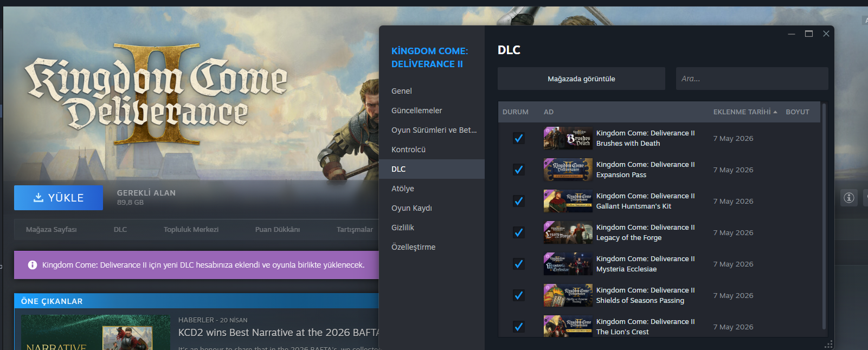Toggle The Lion's Crest DLC checkbox
Image resolution: width=868 pixels, height=350 pixels.
[519, 327]
